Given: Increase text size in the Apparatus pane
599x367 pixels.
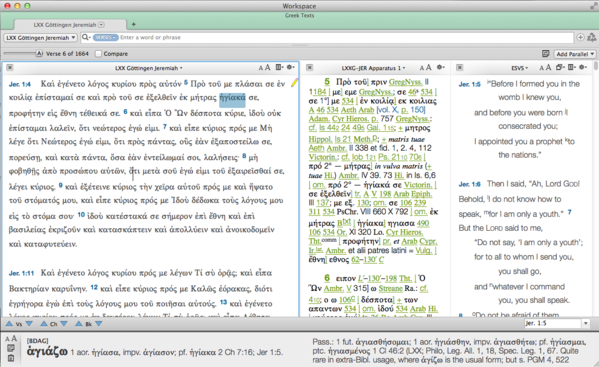Looking at the screenshot, I should [x=429, y=68].
